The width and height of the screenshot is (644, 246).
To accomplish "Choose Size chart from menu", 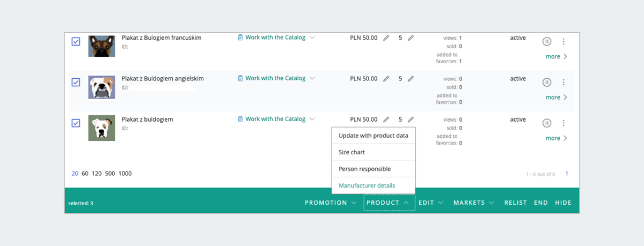I will (x=374, y=152).
